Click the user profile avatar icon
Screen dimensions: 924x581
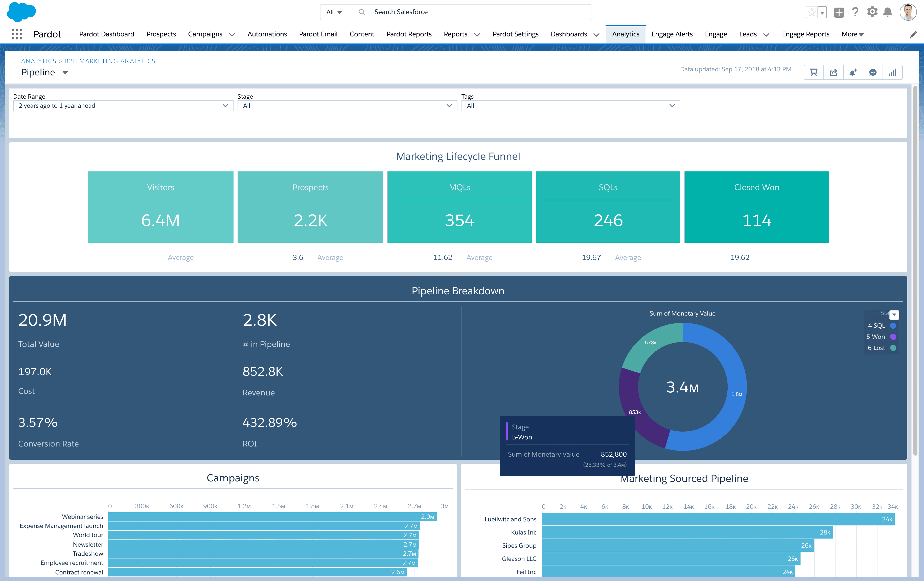click(908, 11)
